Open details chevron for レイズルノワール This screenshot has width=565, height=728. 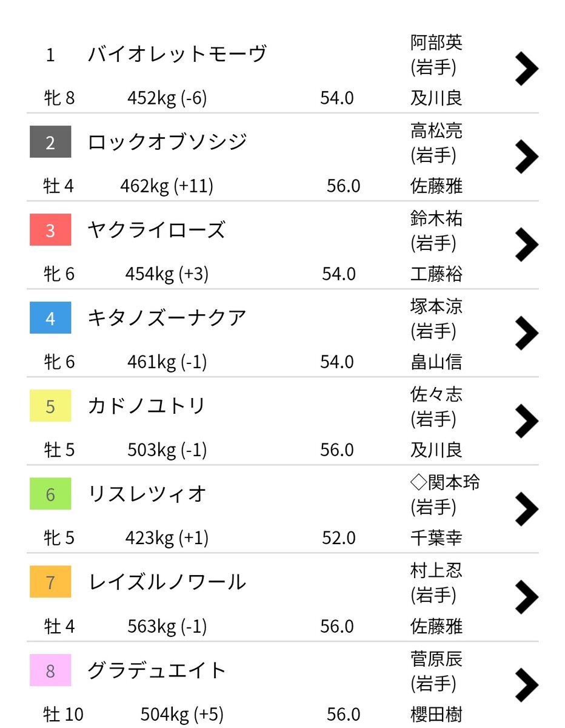coord(526,597)
